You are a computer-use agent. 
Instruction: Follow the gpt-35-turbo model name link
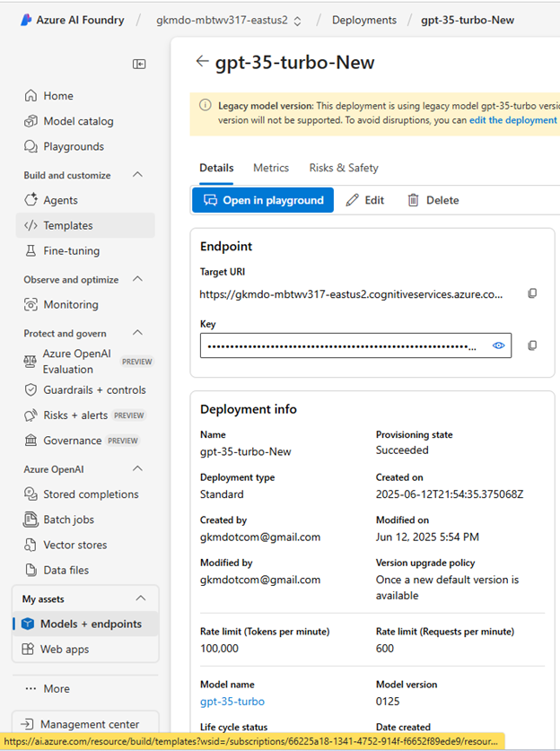(232, 702)
